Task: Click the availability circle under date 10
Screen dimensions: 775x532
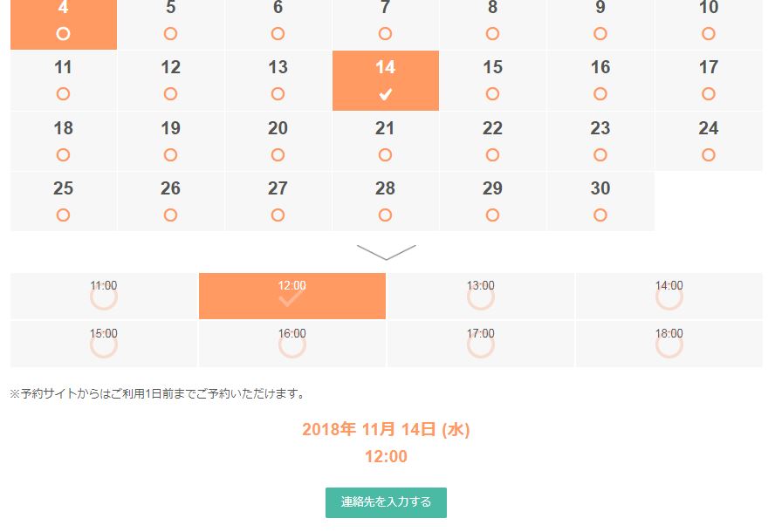Action: (x=709, y=34)
